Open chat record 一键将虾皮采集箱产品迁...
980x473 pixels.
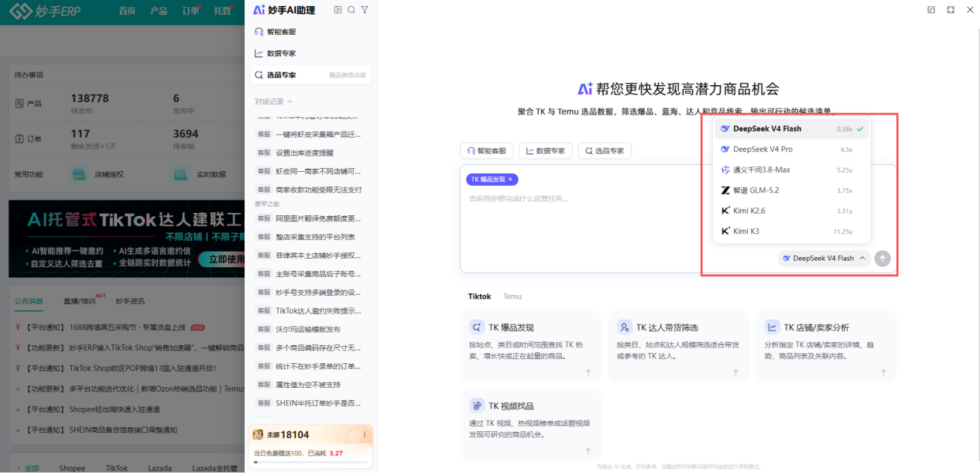point(310,134)
